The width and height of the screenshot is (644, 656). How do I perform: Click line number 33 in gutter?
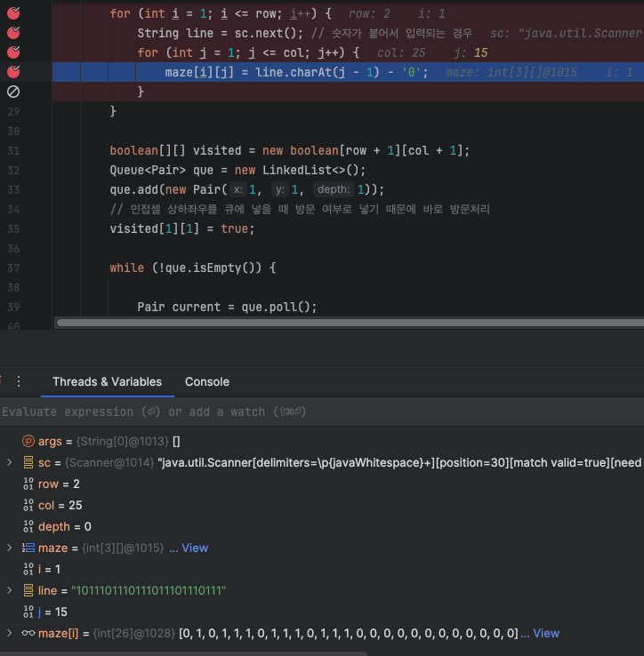13,189
